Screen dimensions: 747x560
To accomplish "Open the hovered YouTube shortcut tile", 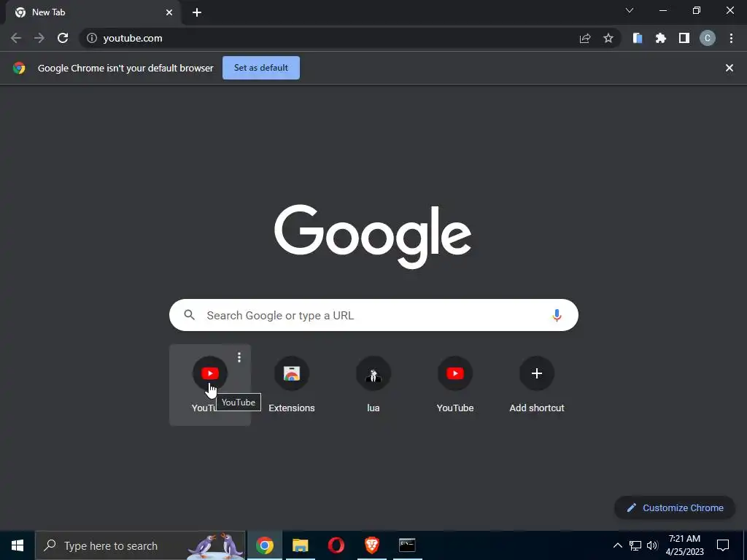I will click(x=209, y=385).
